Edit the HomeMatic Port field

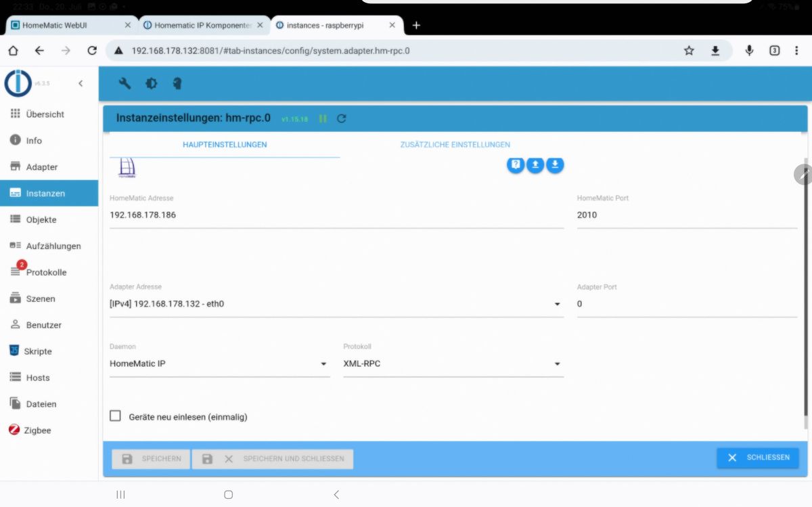tap(687, 215)
